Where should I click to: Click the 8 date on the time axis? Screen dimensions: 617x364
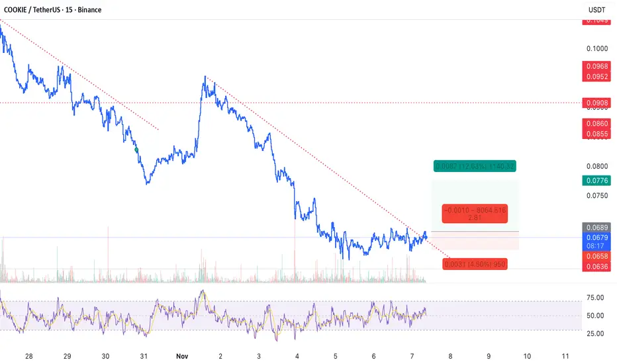point(450,356)
